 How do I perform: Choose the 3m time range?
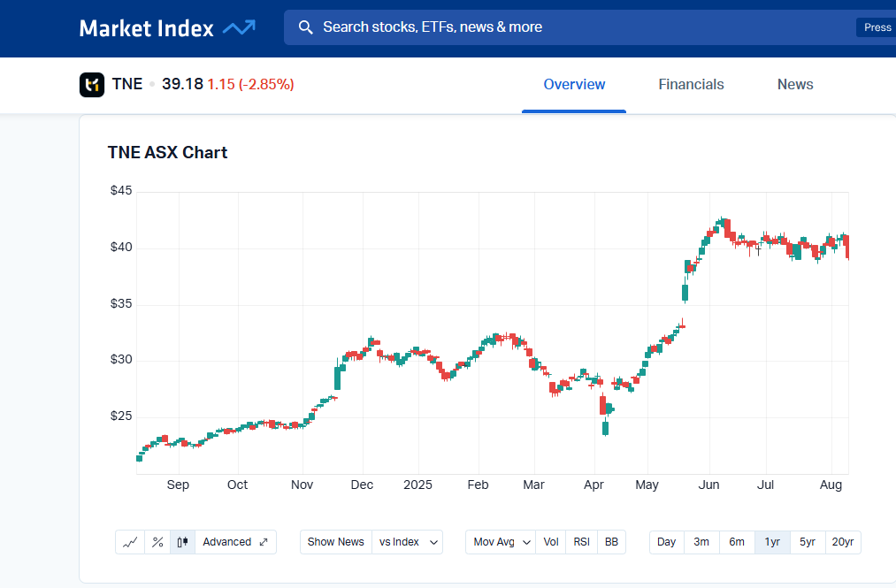coord(701,542)
